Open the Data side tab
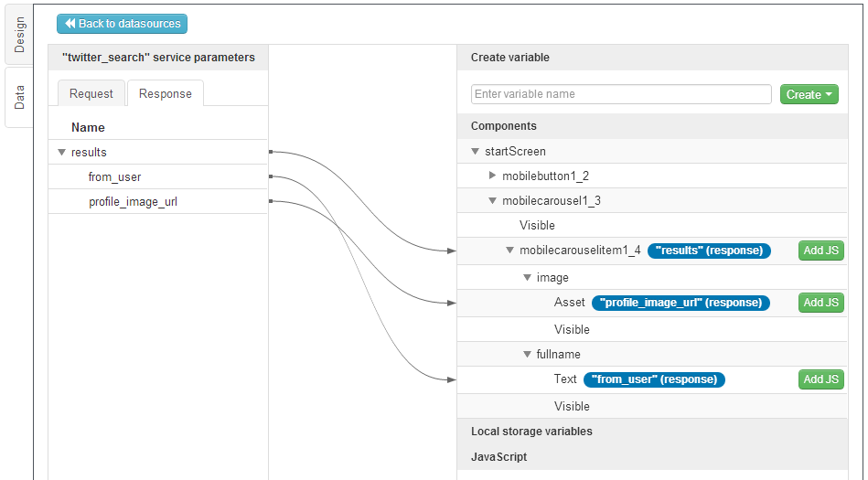The height and width of the screenshot is (480, 868). point(19,97)
